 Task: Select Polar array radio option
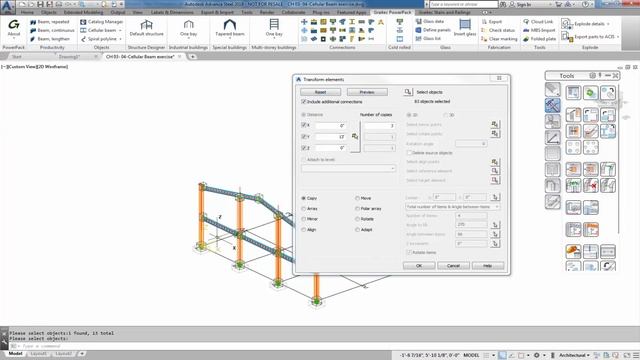pos(357,209)
